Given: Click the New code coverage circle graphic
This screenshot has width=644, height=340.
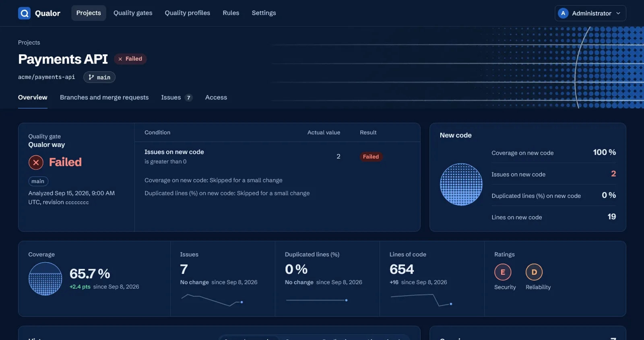Looking at the screenshot, I should point(461,184).
